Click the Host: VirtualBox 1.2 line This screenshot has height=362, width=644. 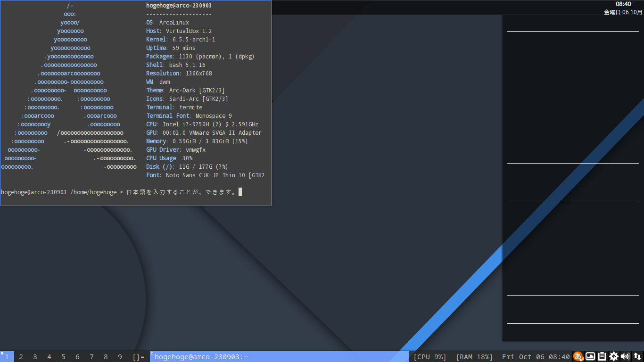pos(179,31)
